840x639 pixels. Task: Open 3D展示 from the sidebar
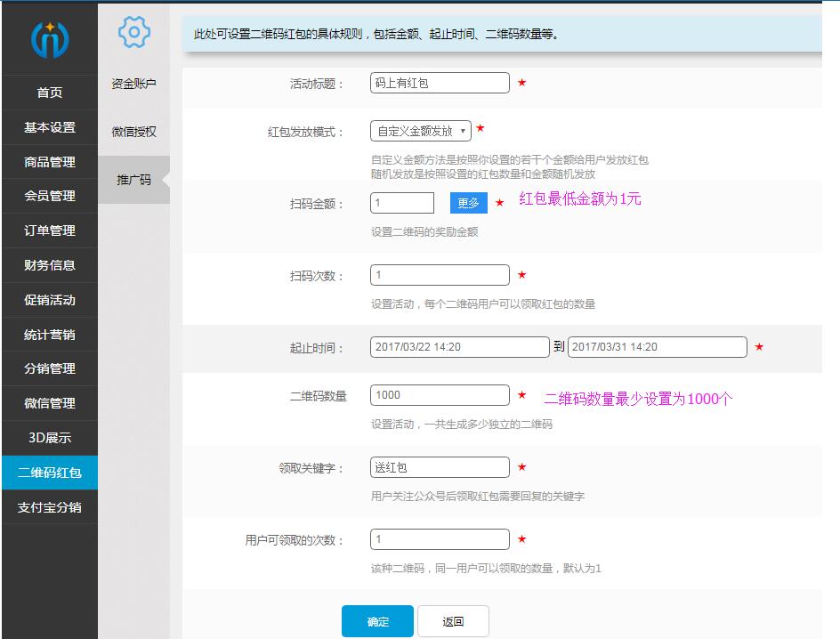pos(49,438)
